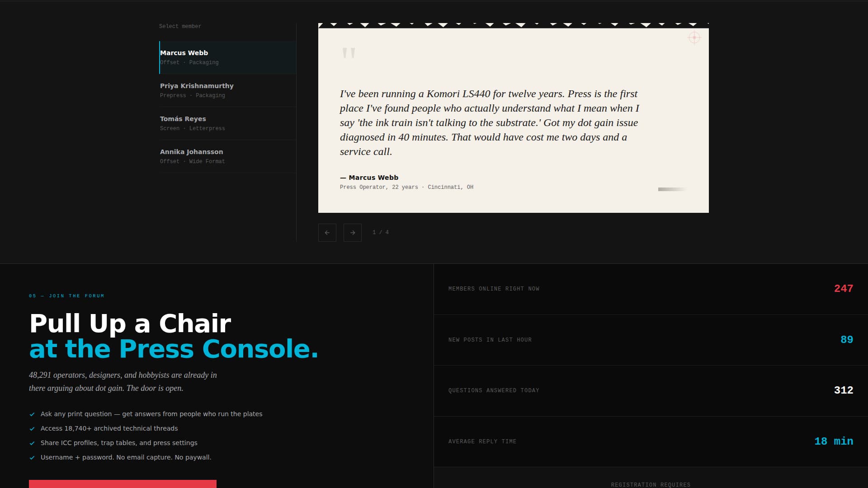The width and height of the screenshot is (868, 488).
Task: Click the '05 — JOIN THE FORUM' section label
Action: click(66, 296)
